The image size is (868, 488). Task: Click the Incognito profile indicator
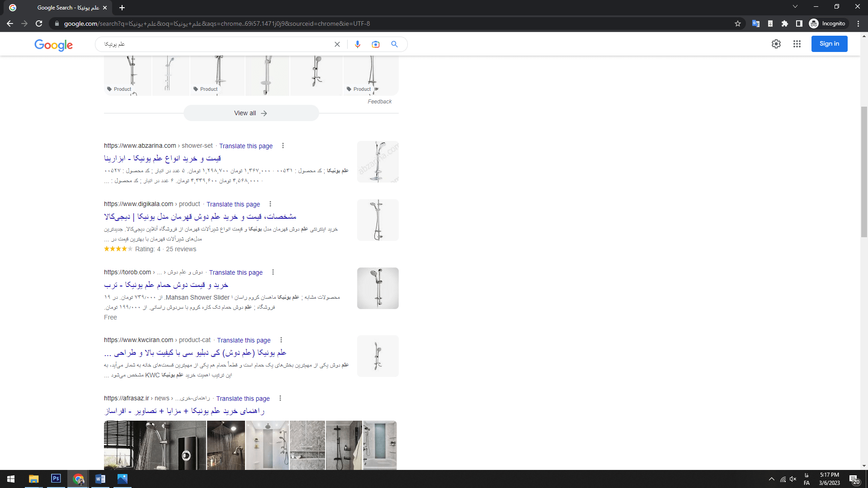(x=828, y=23)
